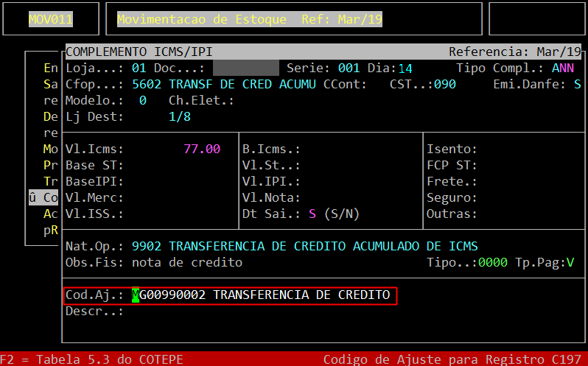Click the Outras label
The image size is (588, 366).
pyautogui.click(x=452, y=214)
